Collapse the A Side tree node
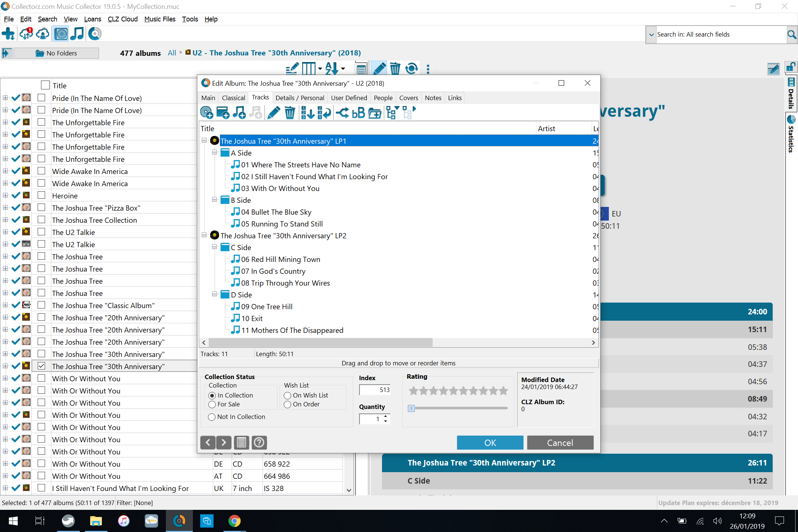The width and height of the screenshot is (798, 532). coord(214,153)
